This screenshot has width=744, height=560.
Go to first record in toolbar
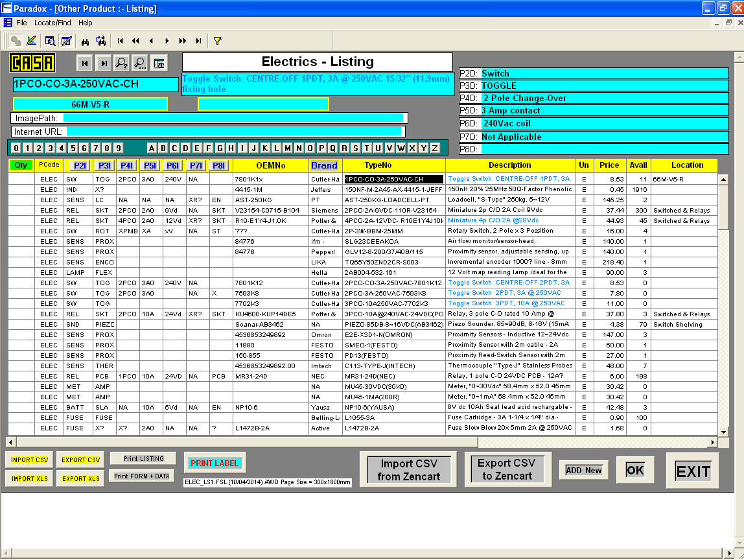click(120, 41)
